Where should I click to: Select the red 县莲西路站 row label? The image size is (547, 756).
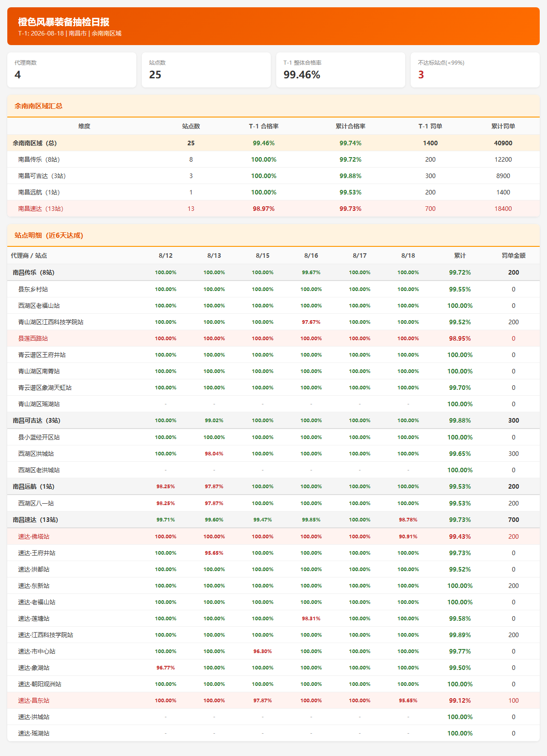coord(33,338)
